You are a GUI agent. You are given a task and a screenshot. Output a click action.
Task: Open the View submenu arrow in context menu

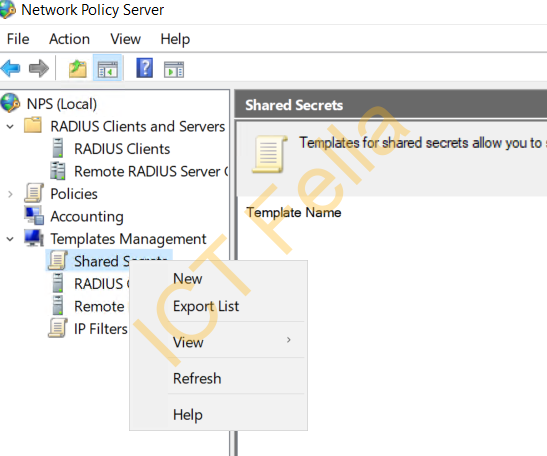289,340
